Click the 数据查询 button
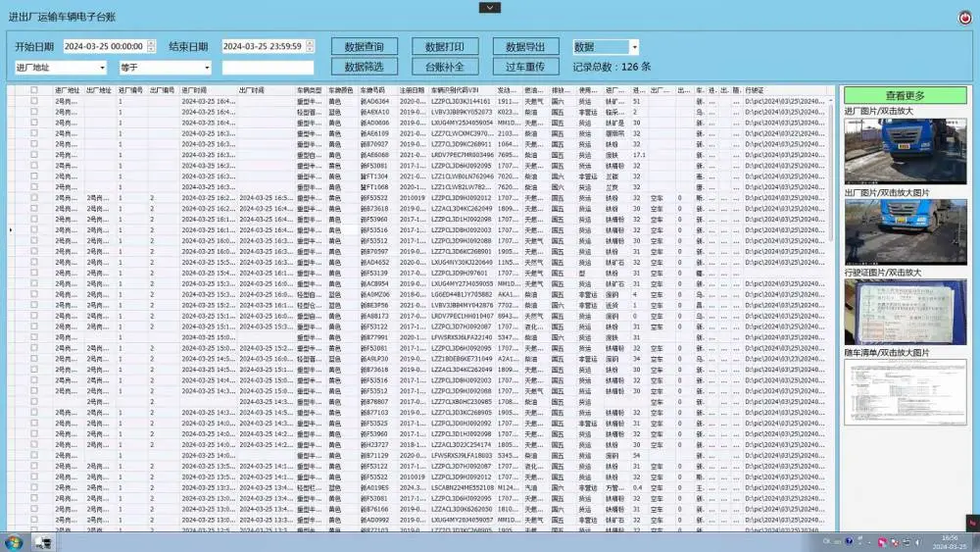The width and height of the screenshot is (980, 552). point(365,47)
